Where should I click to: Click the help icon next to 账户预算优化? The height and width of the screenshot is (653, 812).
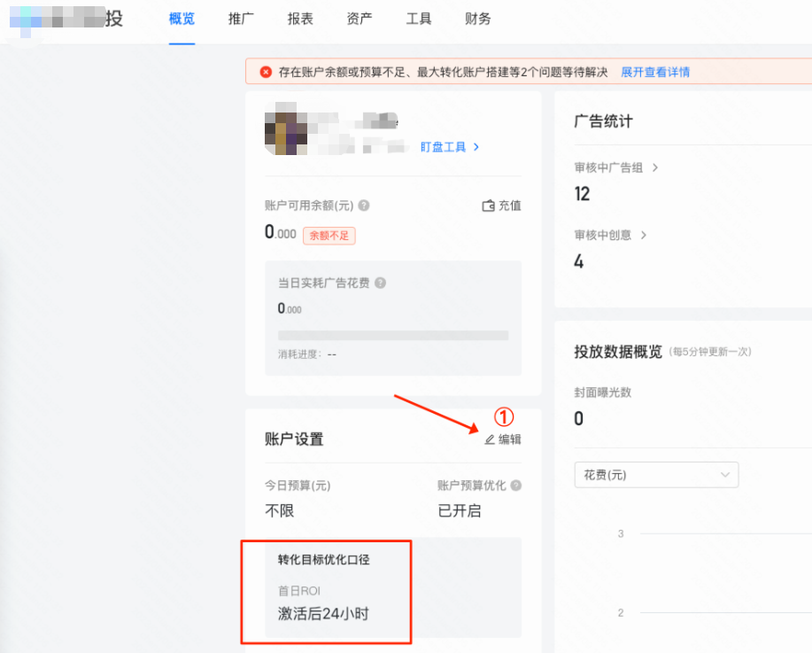tap(516, 486)
